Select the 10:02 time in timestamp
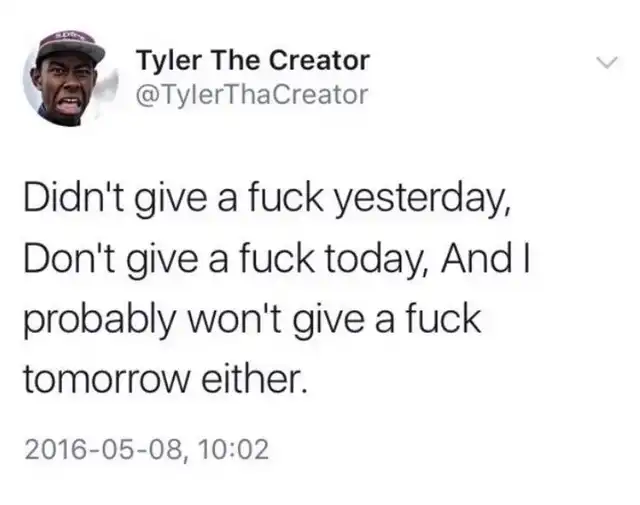Screen dimensions: 640x505 pyautogui.click(x=234, y=449)
